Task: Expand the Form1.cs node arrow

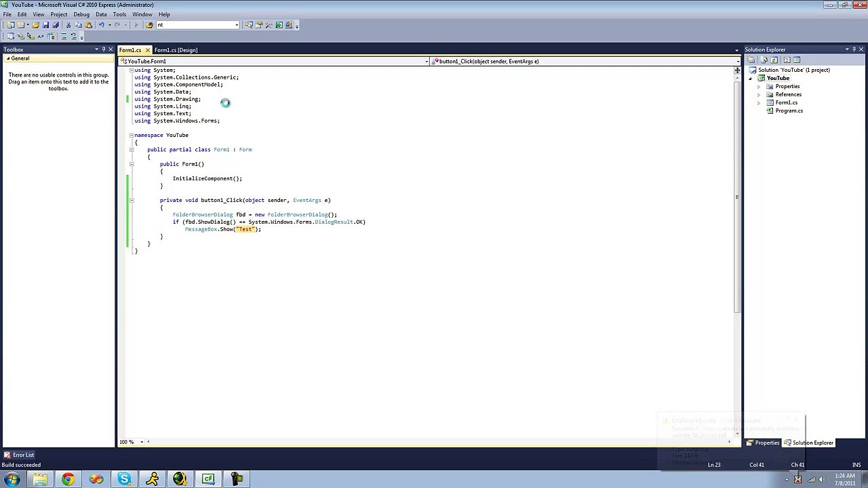Action: [759, 103]
